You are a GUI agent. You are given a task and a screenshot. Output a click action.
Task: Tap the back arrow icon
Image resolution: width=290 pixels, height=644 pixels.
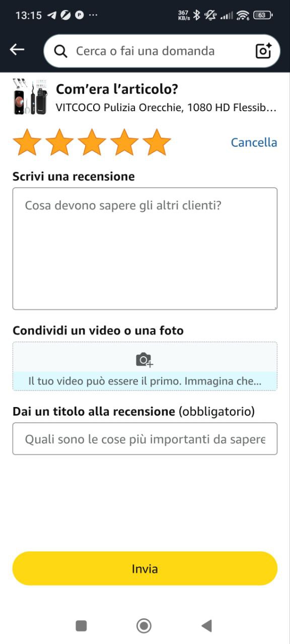[17, 49]
